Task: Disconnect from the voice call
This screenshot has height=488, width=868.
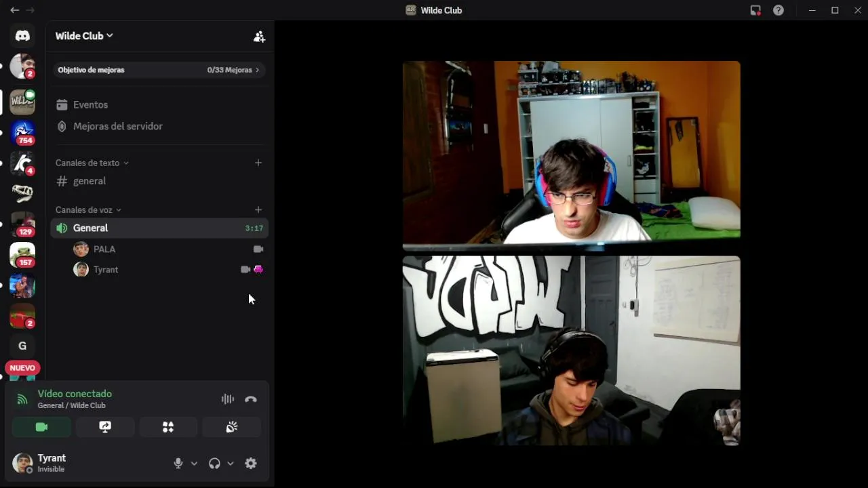Action: [x=251, y=399]
